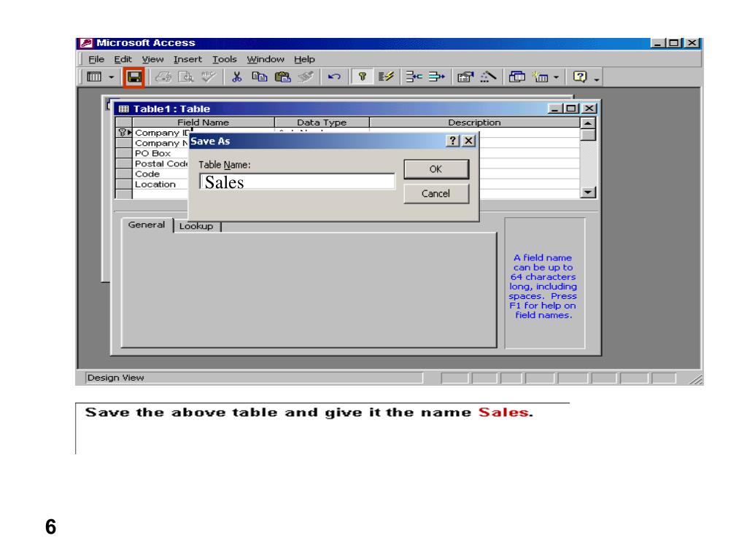Click the Insert Rows icon
This screenshot has width=747, height=560.
click(414, 77)
